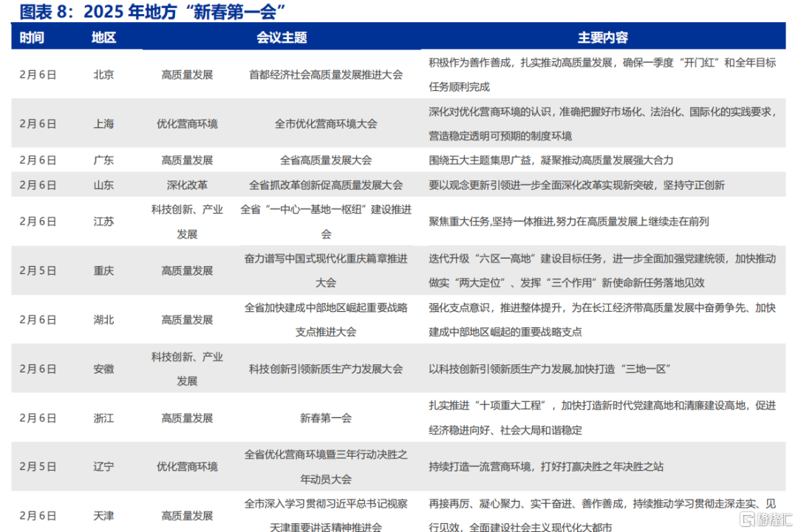Select the '新春第一会' meeting cell in 浙江 row

(x=326, y=418)
